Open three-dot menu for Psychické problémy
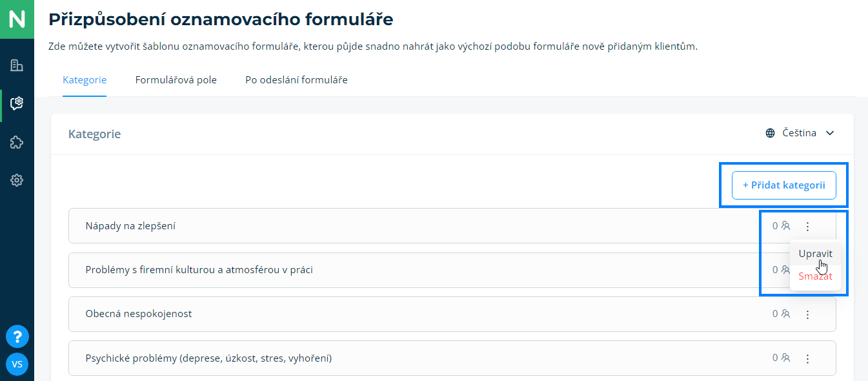Image resolution: width=868 pixels, height=381 pixels. [x=807, y=358]
